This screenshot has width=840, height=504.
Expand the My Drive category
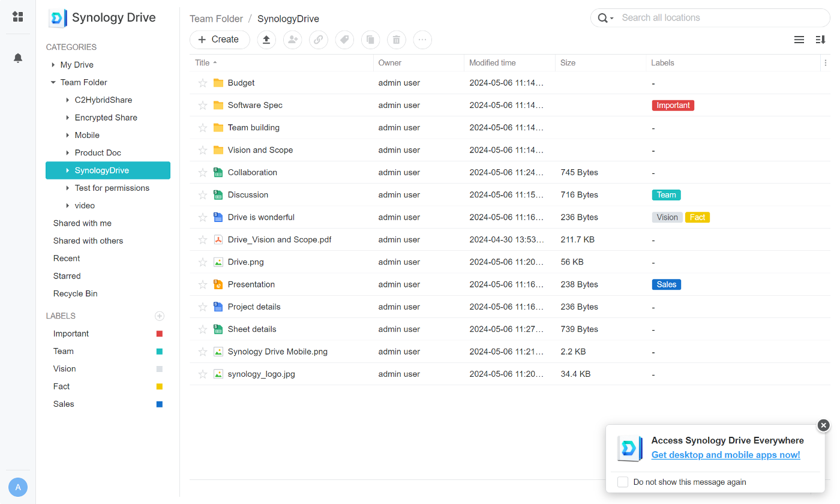point(53,64)
